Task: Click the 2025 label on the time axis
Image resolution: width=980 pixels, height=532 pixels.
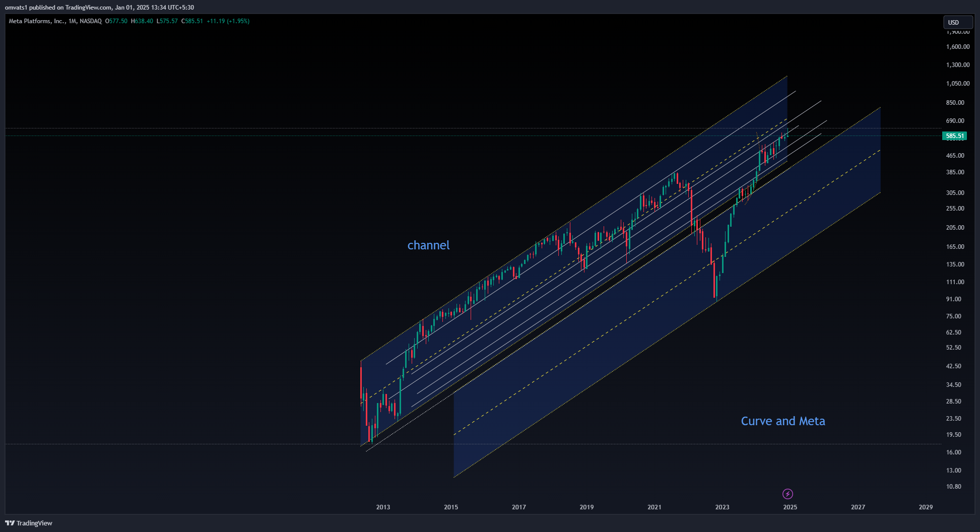Action: click(790, 507)
